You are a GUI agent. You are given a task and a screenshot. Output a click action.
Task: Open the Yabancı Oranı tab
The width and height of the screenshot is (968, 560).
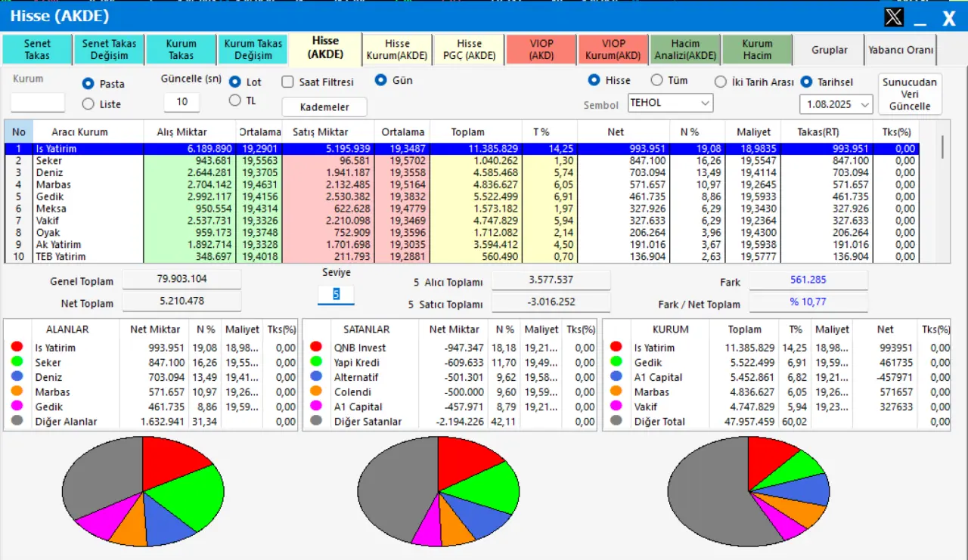click(901, 50)
